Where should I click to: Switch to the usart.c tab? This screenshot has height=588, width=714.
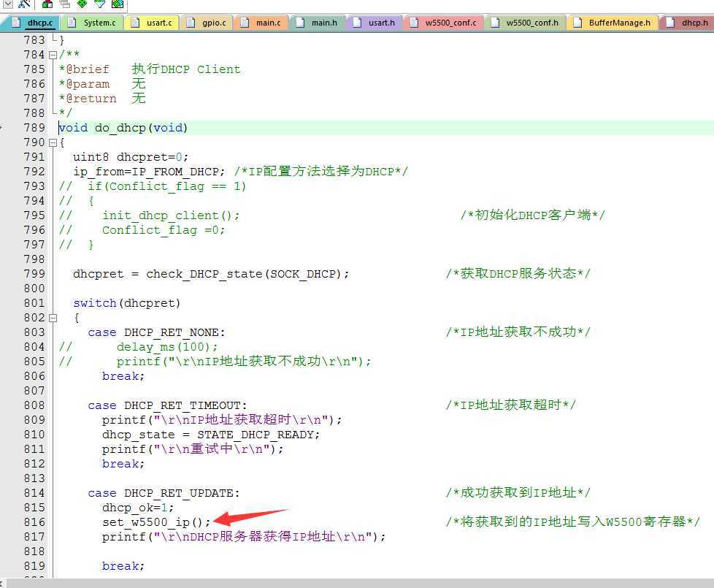(x=153, y=23)
